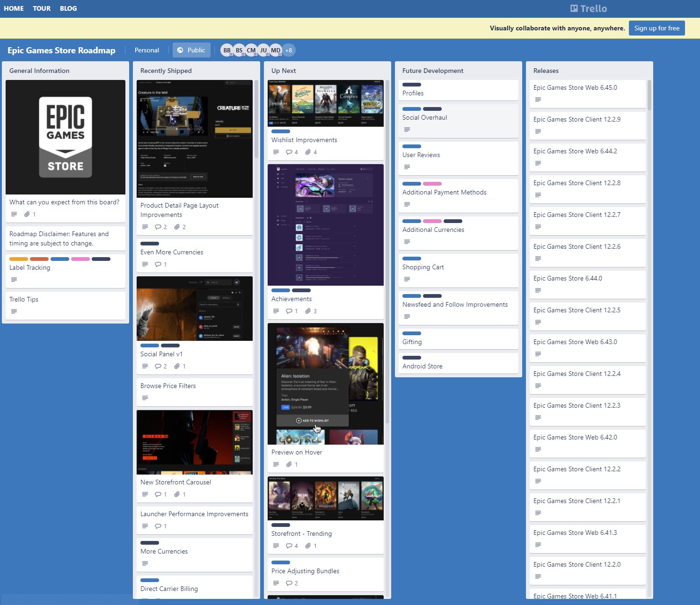Click attachment icon on Social Panel v1 card
700x605 pixels.
click(177, 366)
